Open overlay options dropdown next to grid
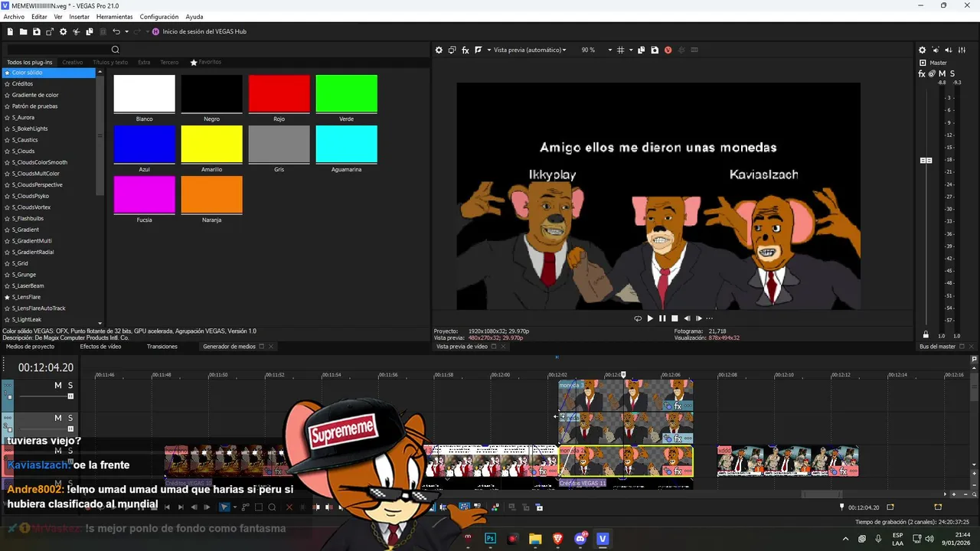This screenshot has width=980, height=551. [631, 50]
